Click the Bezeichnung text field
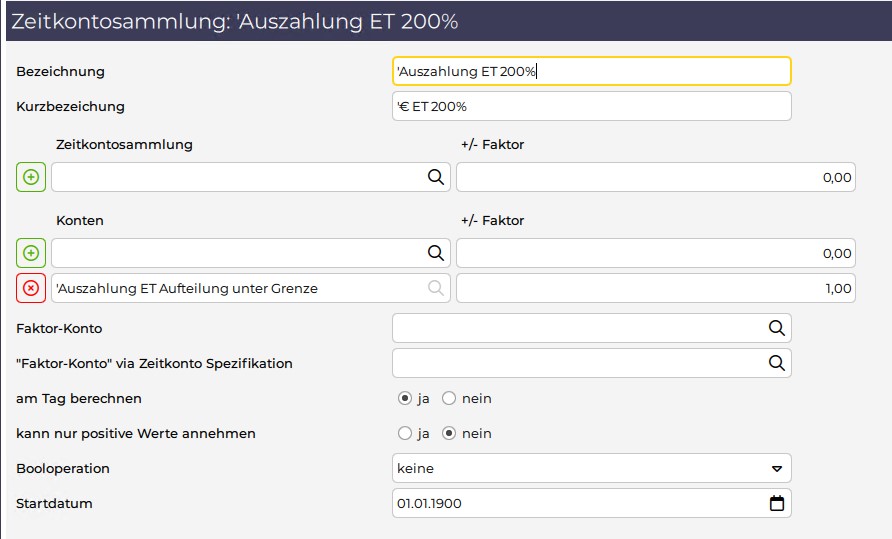892x539 pixels. 592,71
